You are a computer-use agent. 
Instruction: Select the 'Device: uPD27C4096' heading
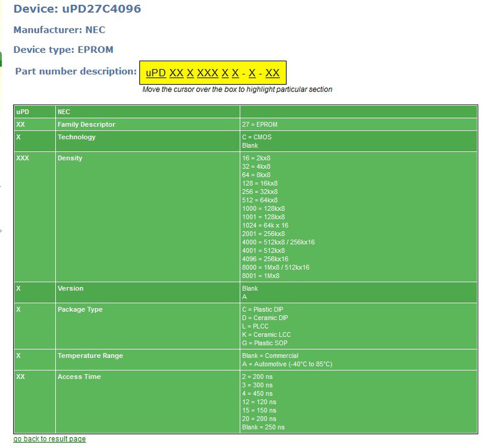pyautogui.click(x=77, y=9)
